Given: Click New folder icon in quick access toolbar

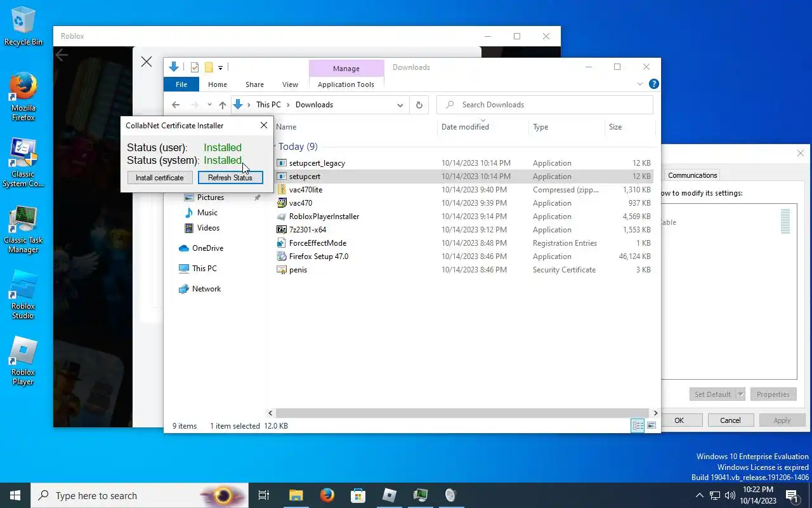Looking at the screenshot, I should (x=208, y=67).
